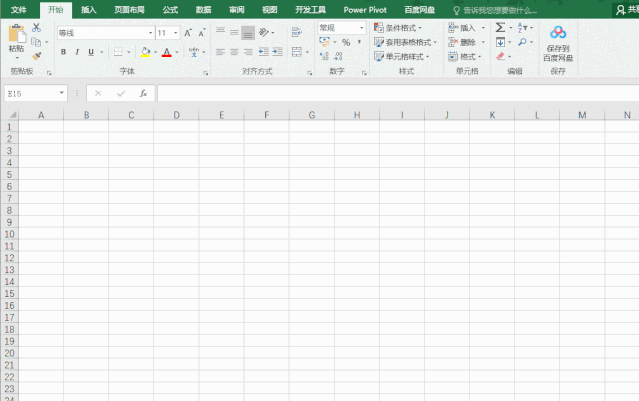Image resolution: width=639 pixels, height=401 pixels.
Task: Decrease decimal places
Action: pyautogui.click(x=338, y=56)
